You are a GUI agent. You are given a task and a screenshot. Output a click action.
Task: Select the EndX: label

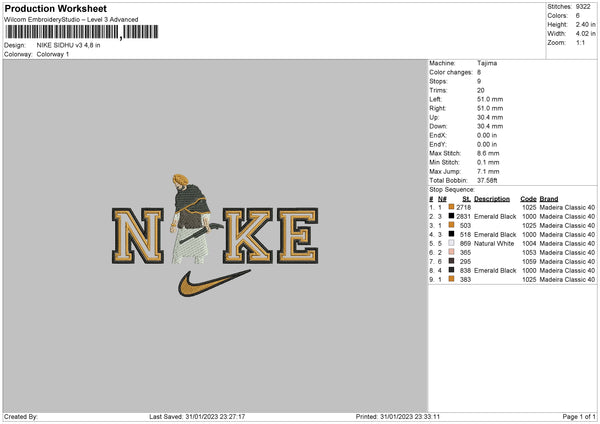(438, 135)
